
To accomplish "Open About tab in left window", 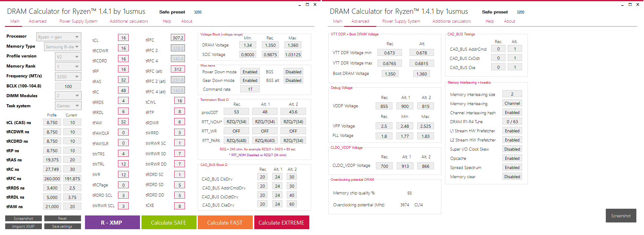I will (187, 21).
